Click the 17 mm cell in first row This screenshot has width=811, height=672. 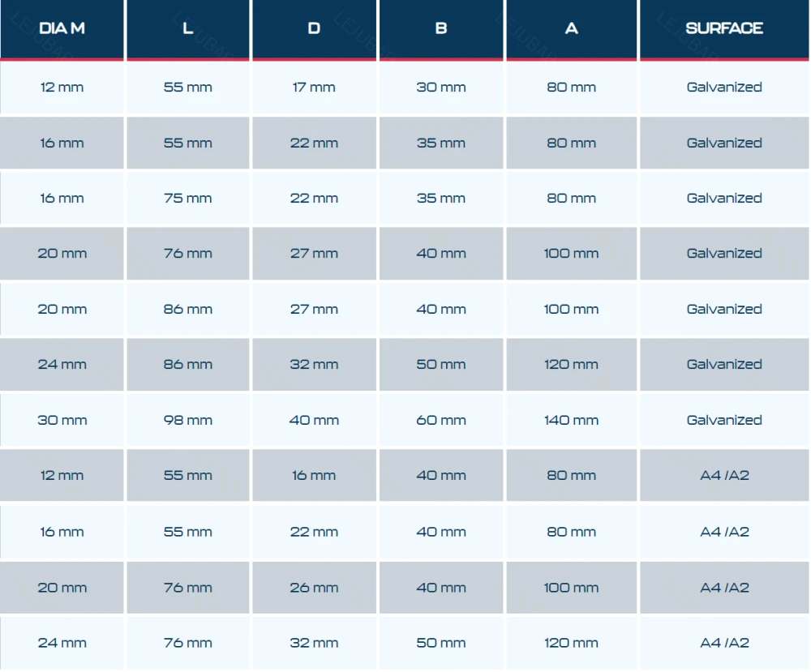pos(314,88)
